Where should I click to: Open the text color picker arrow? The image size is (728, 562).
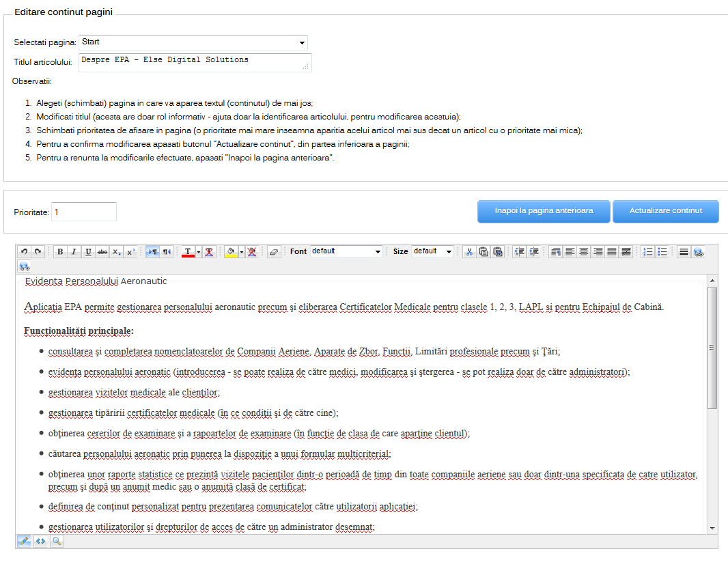tap(198, 251)
